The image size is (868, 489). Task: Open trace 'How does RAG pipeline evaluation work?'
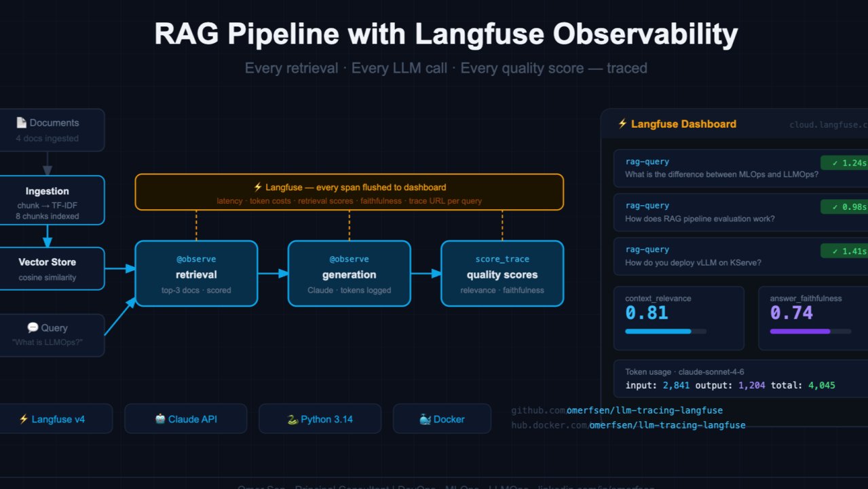tap(740, 212)
